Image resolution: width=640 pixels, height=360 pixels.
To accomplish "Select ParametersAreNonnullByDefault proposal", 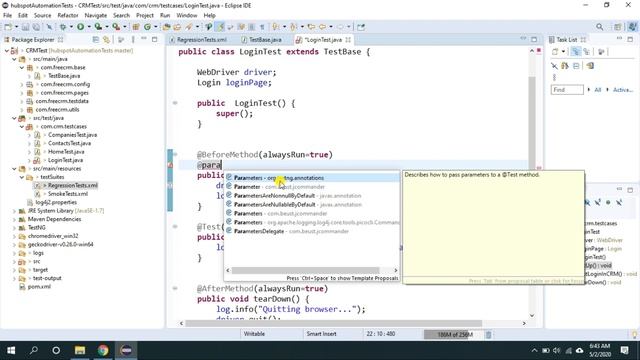I will [x=312, y=196].
